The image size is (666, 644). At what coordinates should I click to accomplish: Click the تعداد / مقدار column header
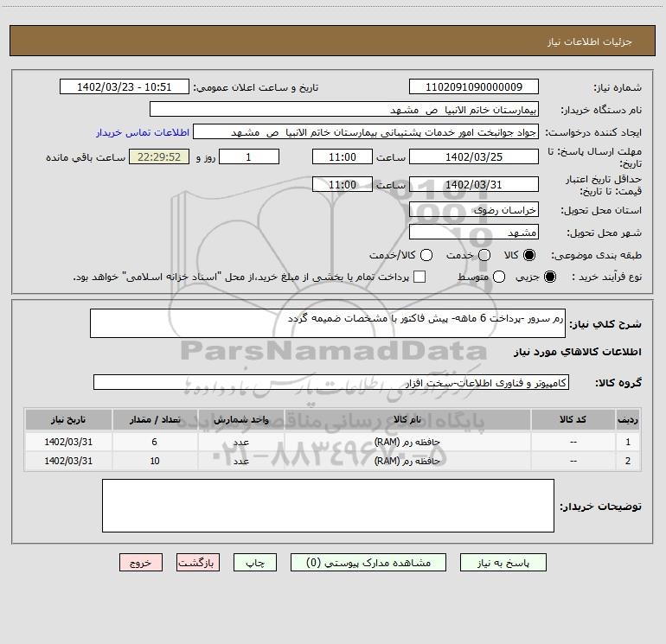pyautogui.click(x=155, y=420)
